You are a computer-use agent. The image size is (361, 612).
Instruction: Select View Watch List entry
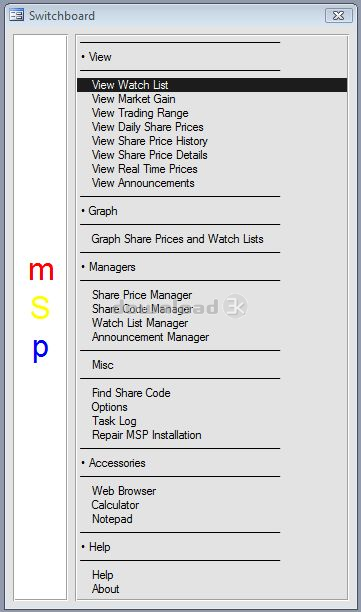click(x=212, y=85)
